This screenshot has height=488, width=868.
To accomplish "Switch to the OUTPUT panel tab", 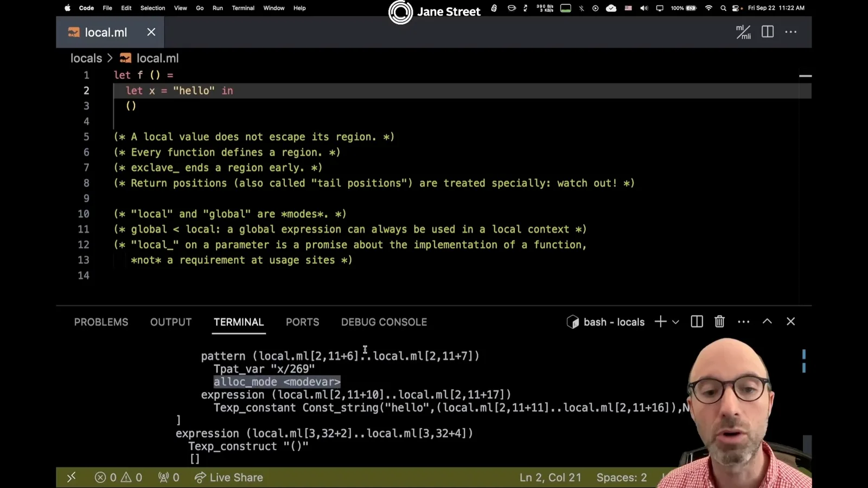I will coord(171,322).
